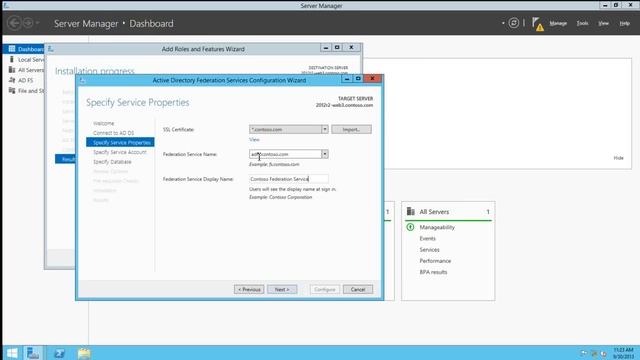Open Manageability in All Servers tile
The width and height of the screenshot is (640, 360).
tap(437, 227)
